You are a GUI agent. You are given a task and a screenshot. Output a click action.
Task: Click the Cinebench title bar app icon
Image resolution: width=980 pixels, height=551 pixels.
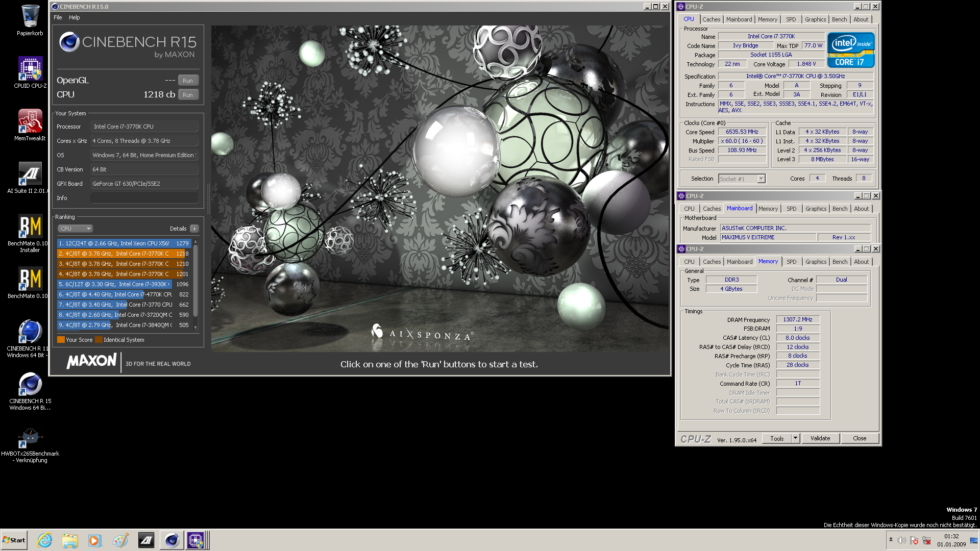click(x=55, y=7)
